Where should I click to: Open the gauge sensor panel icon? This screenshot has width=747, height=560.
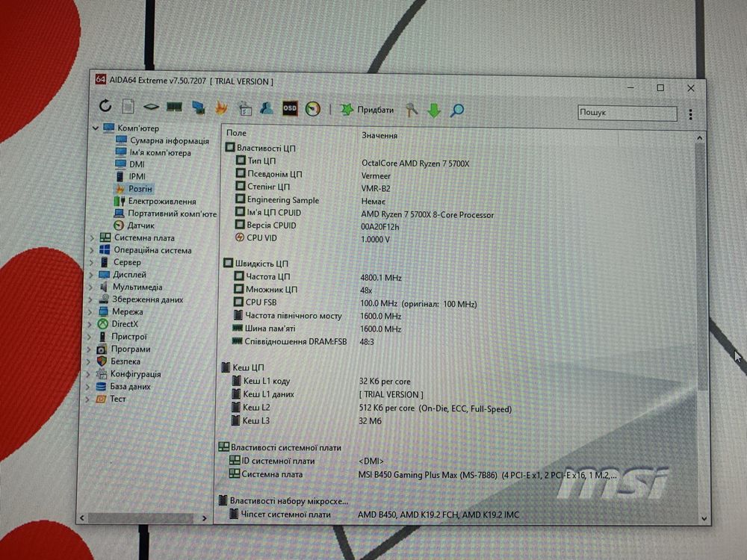312,109
